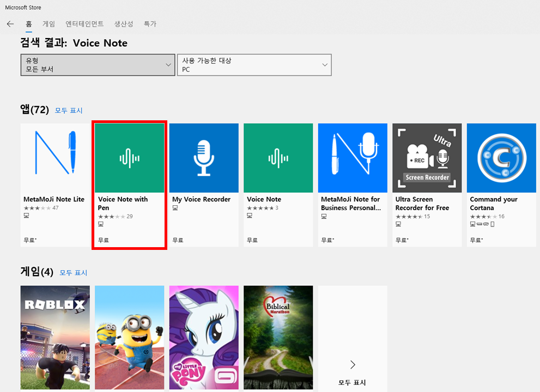Image resolution: width=540 pixels, height=392 pixels.
Task: Open Command your Cortana app icon
Action: point(501,158)
